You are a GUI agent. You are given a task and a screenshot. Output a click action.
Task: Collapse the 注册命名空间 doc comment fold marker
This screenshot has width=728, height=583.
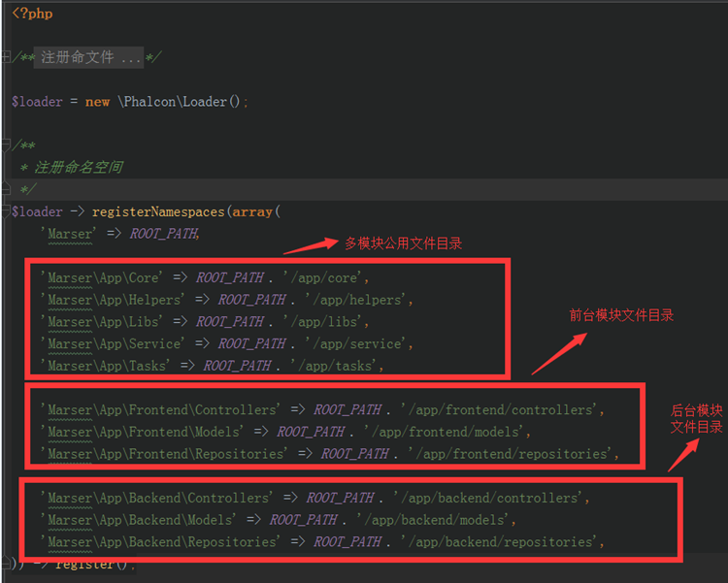click(x=7, y=146)
